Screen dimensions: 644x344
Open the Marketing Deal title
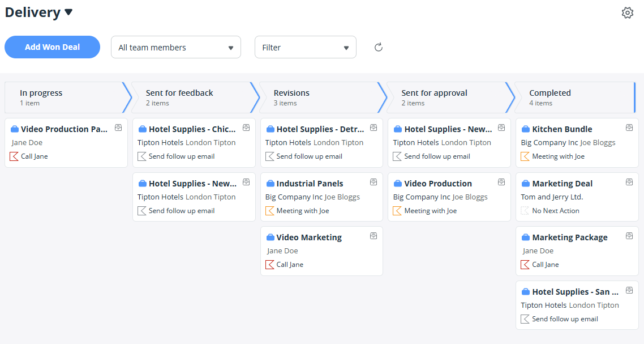tap(563, 184)
